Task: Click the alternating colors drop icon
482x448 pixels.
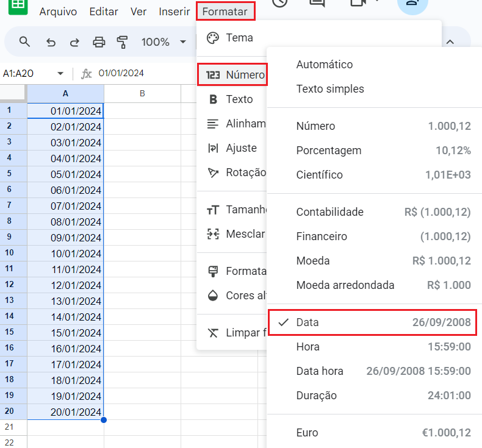Action: click(213, 296)
